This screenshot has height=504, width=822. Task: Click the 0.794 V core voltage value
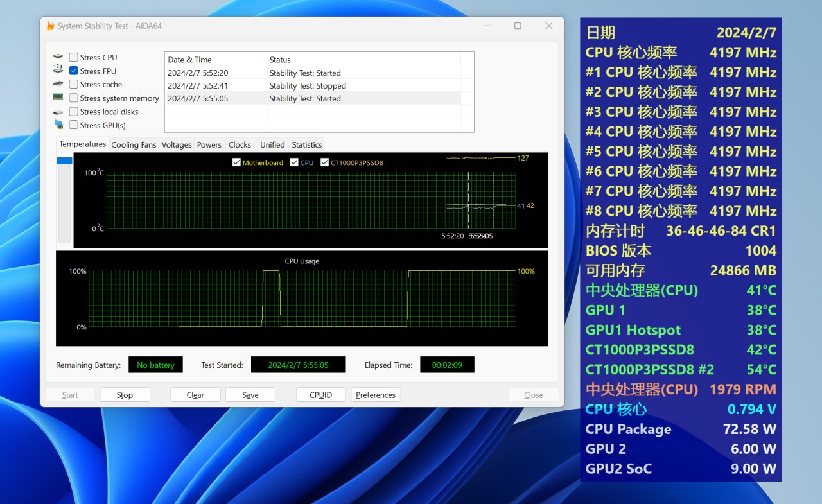tap(752, 410)
